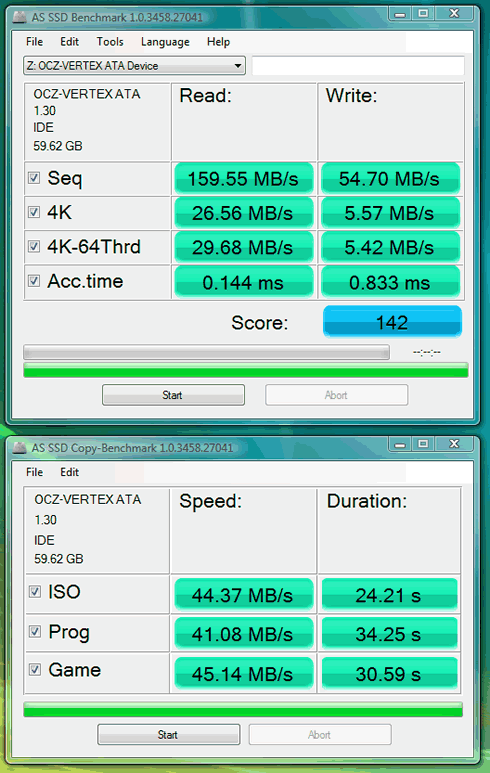
Task: Open the Copy-Benchmark Edit menu
Action: tap(70, 472)
